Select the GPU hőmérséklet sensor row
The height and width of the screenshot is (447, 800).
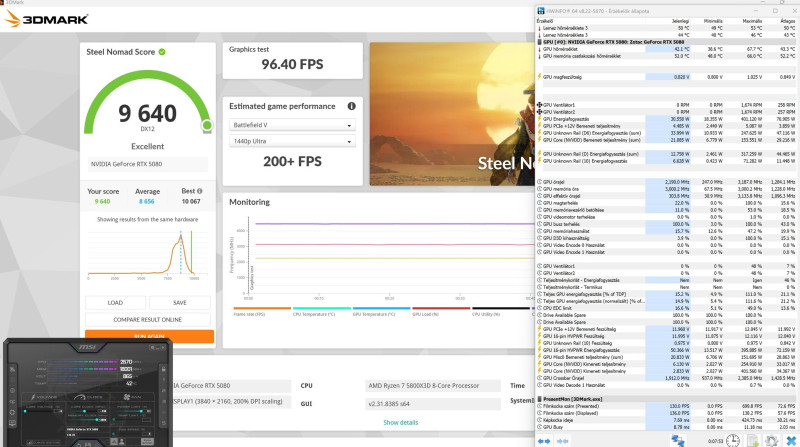click(667, 49)
